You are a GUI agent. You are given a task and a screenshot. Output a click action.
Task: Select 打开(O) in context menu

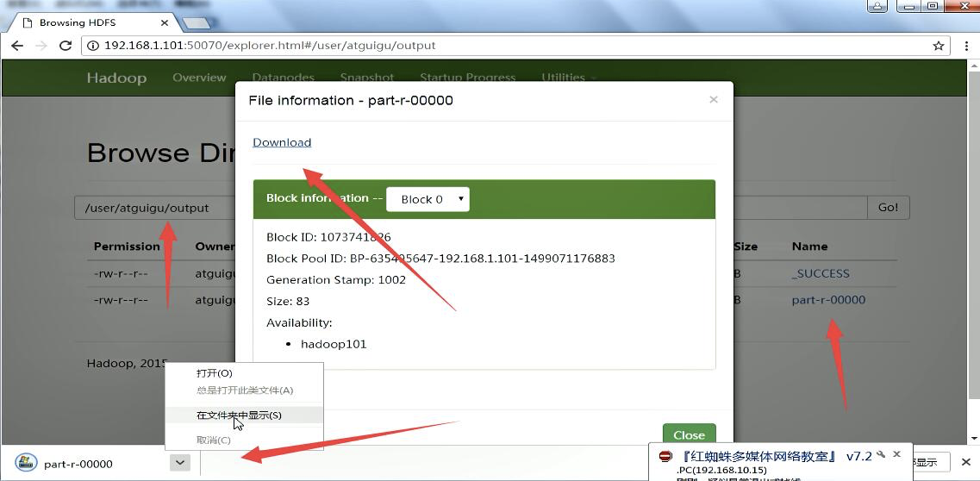(215, 373)
